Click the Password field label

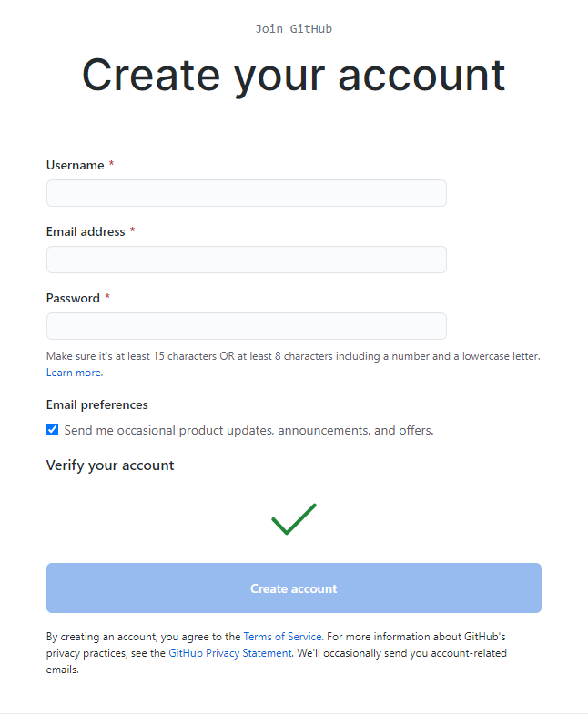point(73,298)
